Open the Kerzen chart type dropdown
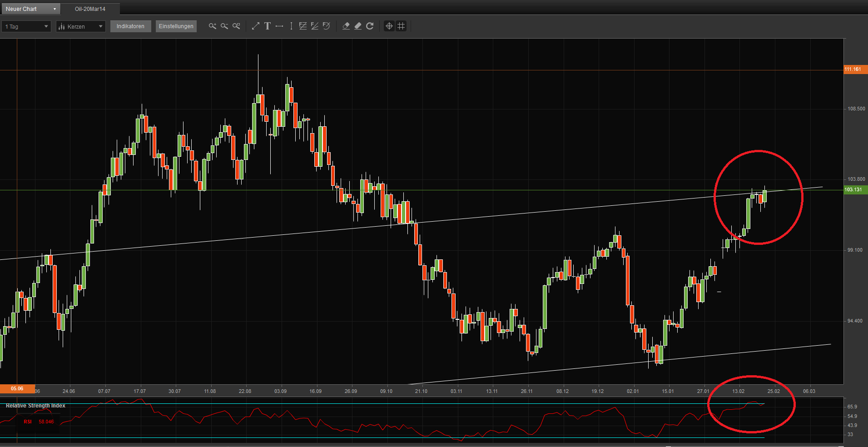 (x=80, y=26)
